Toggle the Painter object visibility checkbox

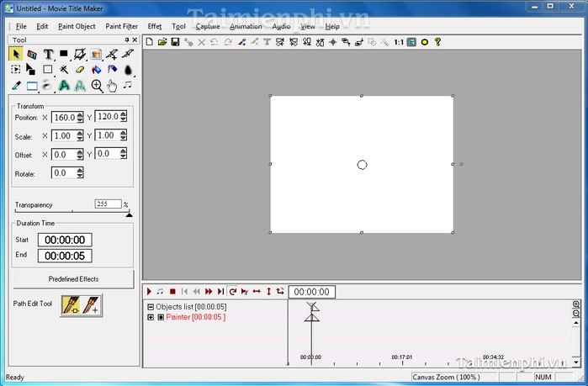[161, 317]
